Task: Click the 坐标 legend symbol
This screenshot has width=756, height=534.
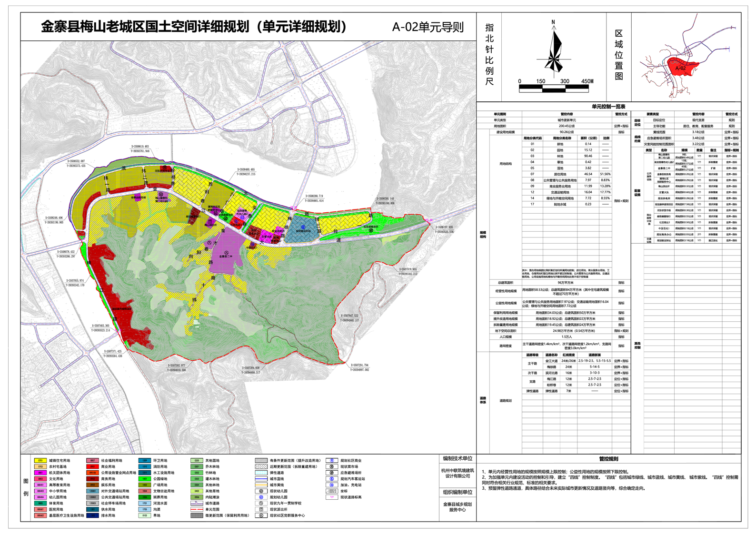Action: pyautogui.click(x=331, y=491)
